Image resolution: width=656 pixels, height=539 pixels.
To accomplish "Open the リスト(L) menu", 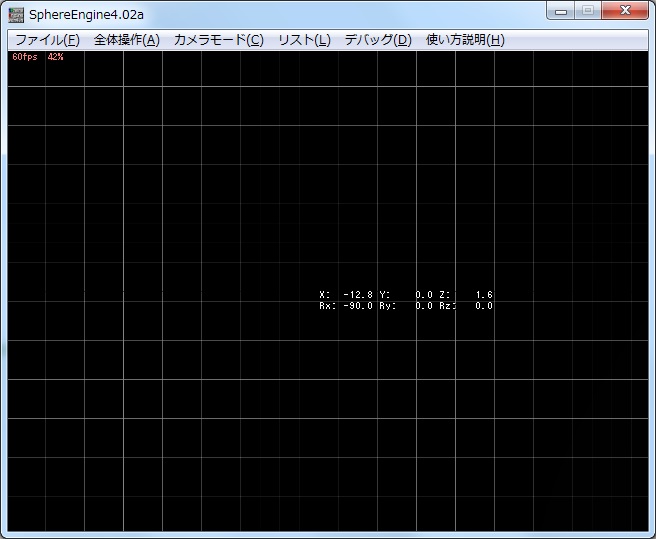I will click(x=304, y=40).
